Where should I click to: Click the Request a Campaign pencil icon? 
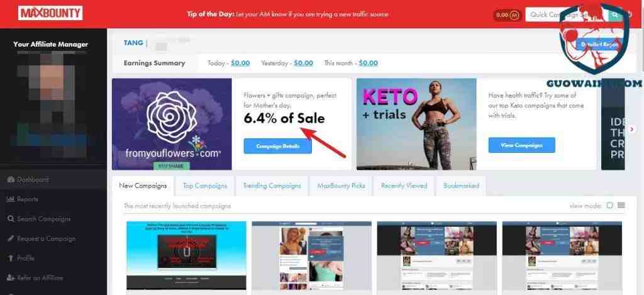(x=11, y=239)
